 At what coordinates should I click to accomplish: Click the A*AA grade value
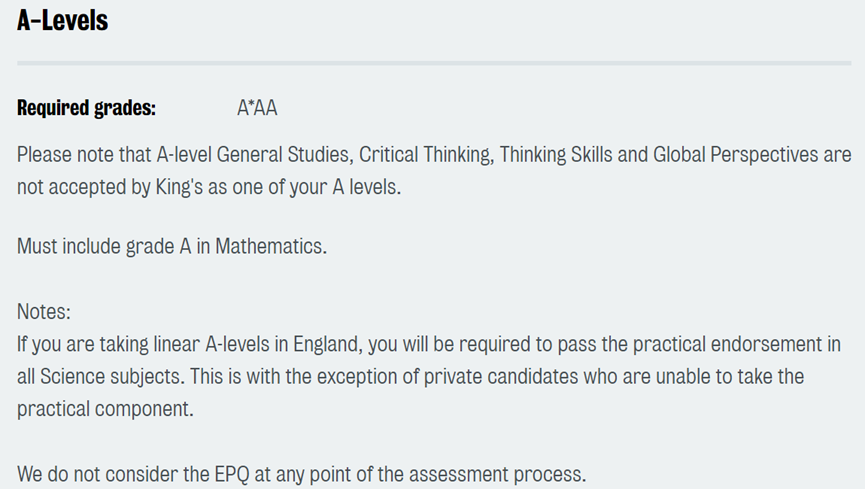click(257, 108)
